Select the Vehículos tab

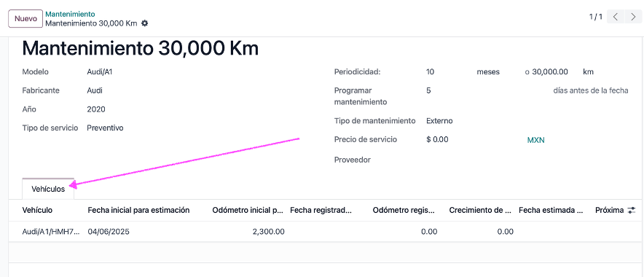pos(48,189)
